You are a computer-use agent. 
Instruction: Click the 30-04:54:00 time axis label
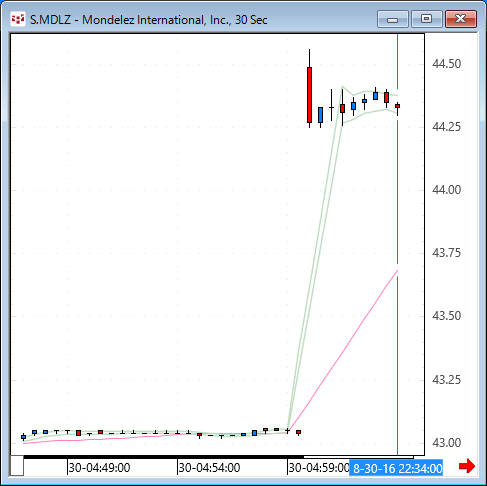pyautogui.click(x=209, y=468)
